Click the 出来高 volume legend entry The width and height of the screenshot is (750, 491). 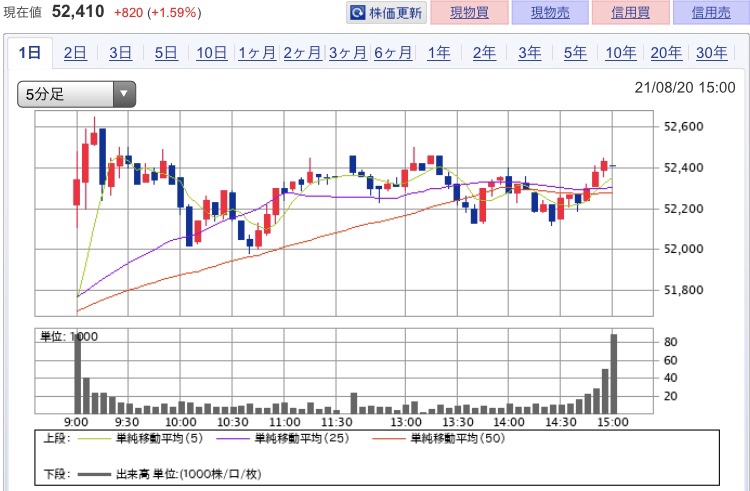click(188, 474)
